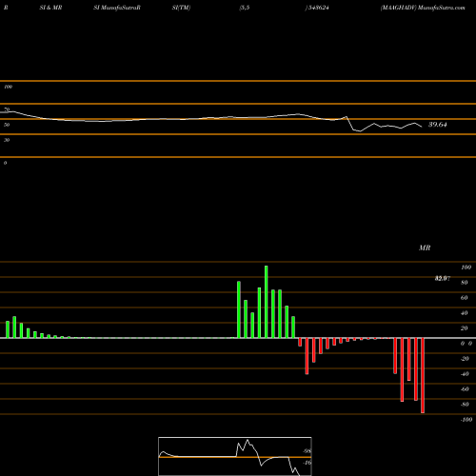
Task: Click the MR axis label 80
Action: pos(465,283)
